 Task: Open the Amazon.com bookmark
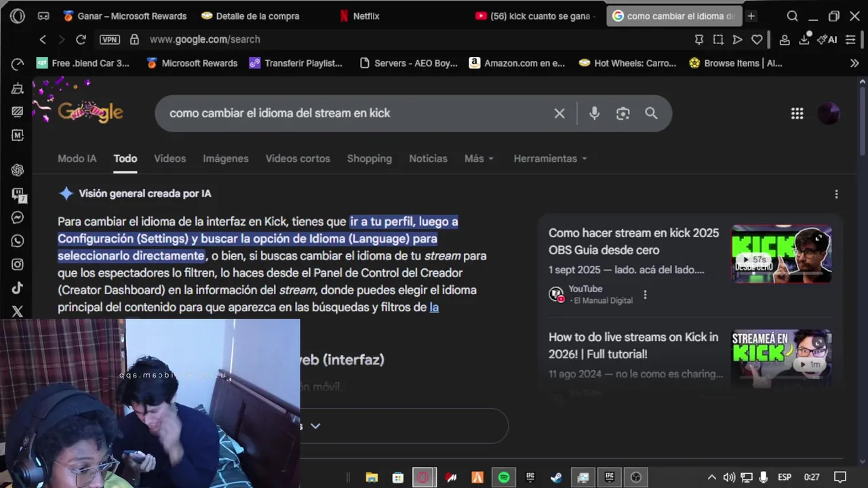[517, 63]
